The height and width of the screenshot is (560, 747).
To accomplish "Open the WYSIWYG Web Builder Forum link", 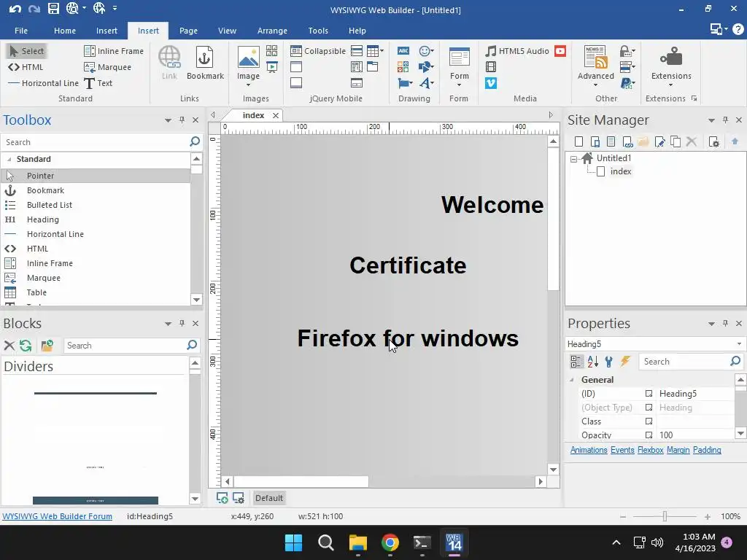I will click(57, 516).
